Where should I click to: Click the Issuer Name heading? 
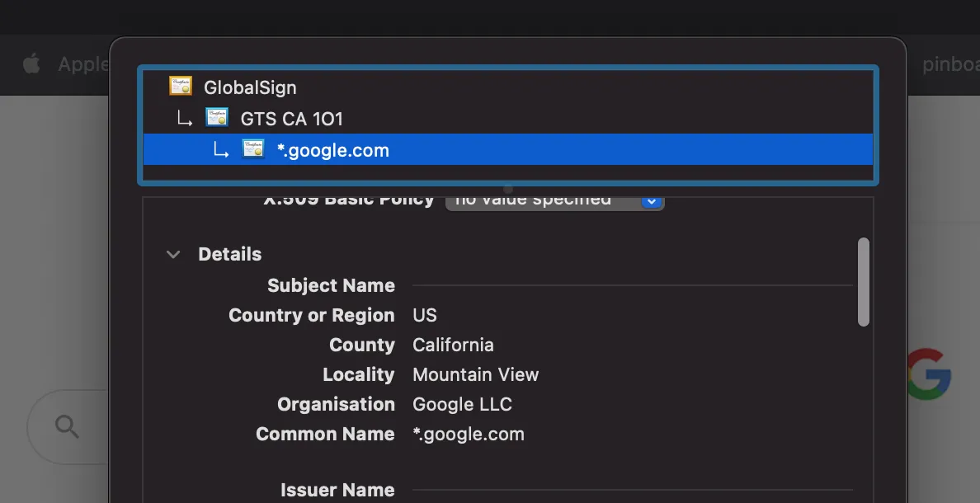pyautogui.click(x=337, y=490)
